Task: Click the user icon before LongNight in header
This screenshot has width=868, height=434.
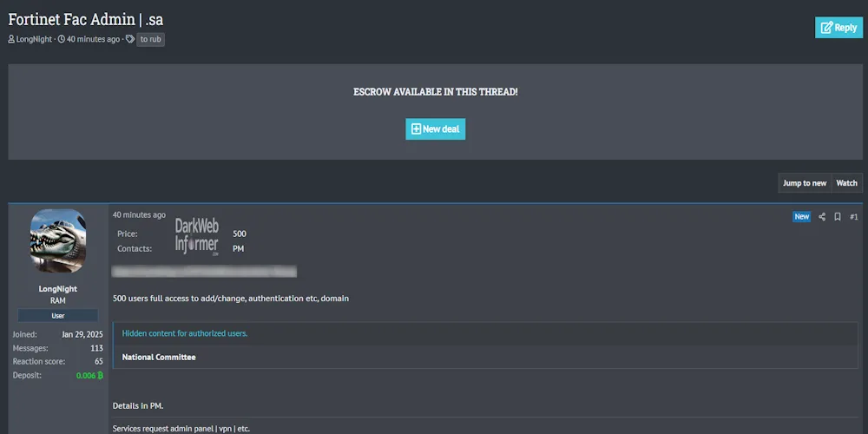Action: point(11,39)
